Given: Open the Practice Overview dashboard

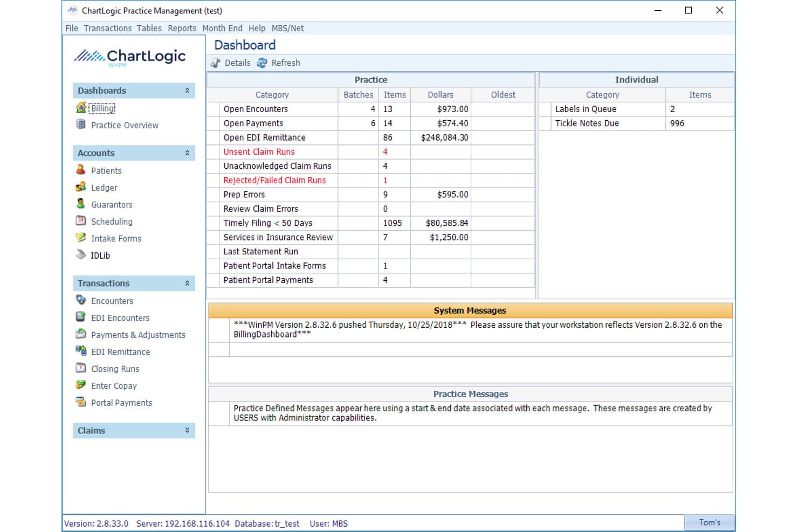Looking at the screenshot, I should click(125, 125).
